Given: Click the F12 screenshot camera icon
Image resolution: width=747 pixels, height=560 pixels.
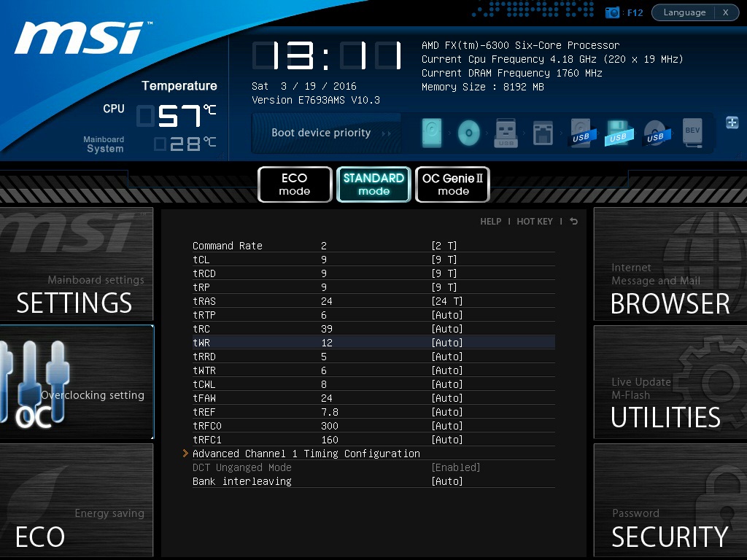Looking at the screenshot, I should click(612, 12).
